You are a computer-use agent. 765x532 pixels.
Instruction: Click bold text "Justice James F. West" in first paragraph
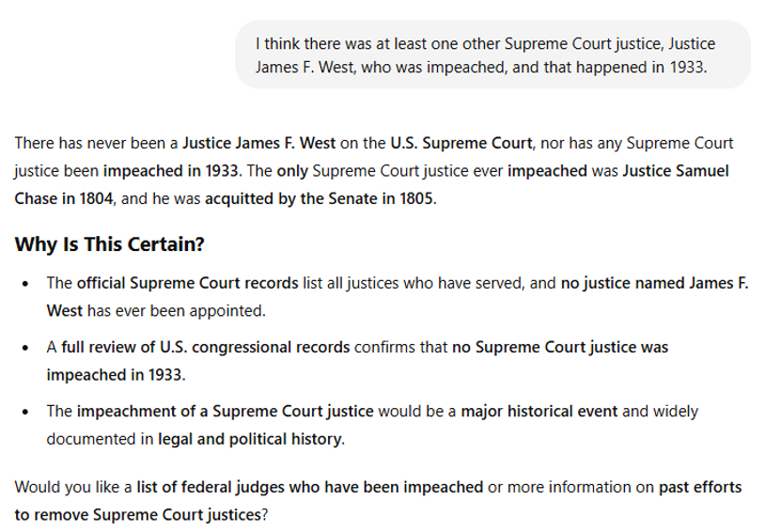tap(259, 143)
